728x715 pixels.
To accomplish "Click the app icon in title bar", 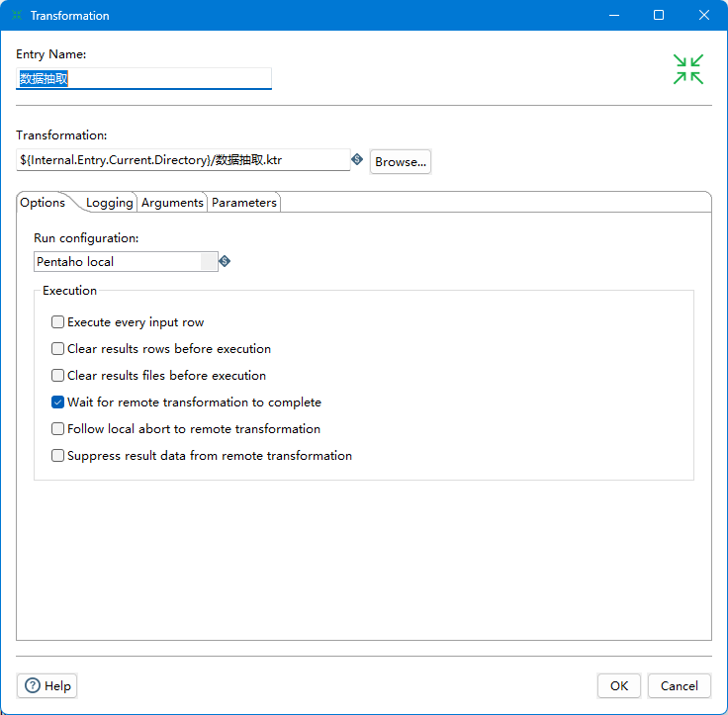I will 17,16.
